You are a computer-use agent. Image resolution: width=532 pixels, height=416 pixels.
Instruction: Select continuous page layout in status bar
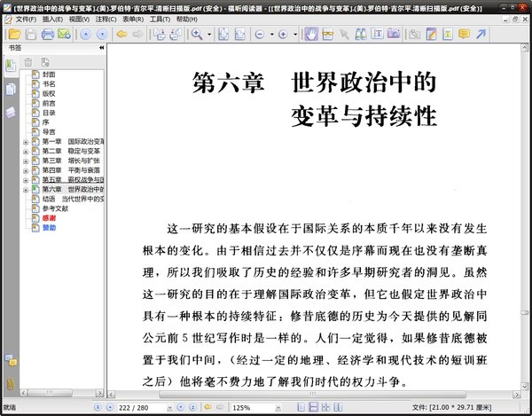pyautogui.click(x=314, y=407)
